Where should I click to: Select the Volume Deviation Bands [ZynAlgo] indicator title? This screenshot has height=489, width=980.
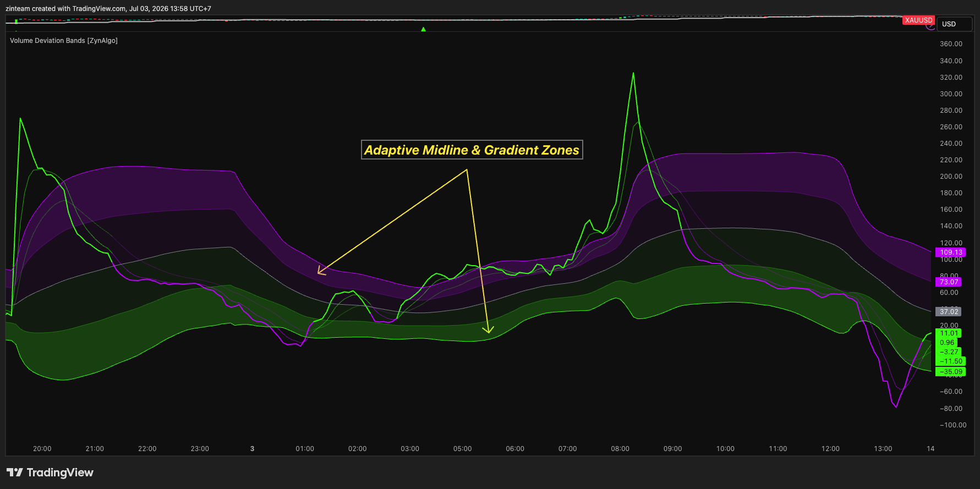point(64,41)
